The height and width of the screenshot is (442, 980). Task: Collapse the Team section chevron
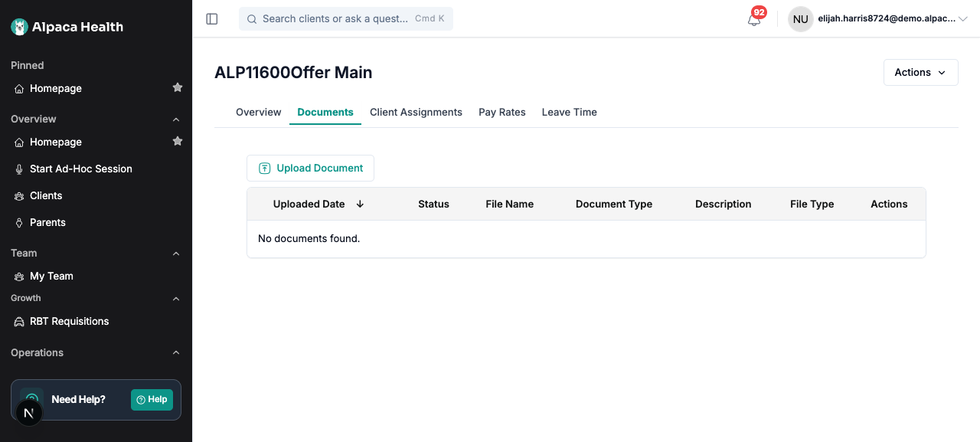click(x=176, y=254)
